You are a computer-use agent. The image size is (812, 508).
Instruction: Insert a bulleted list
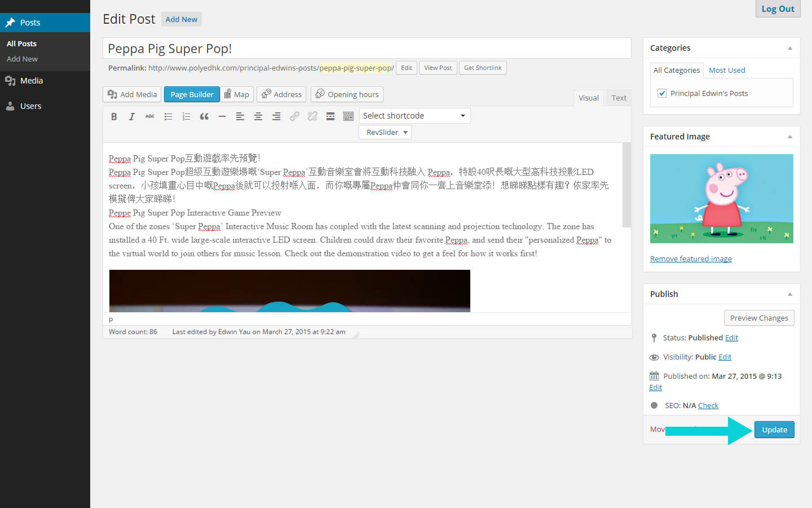(168, 116)
